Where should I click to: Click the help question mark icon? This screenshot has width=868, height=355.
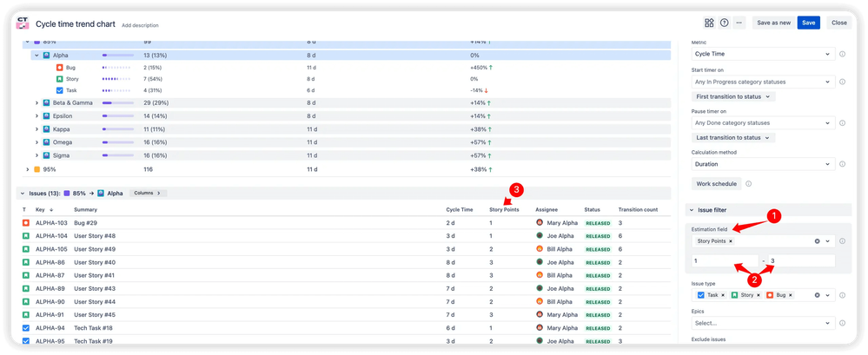tap(724, 23)
